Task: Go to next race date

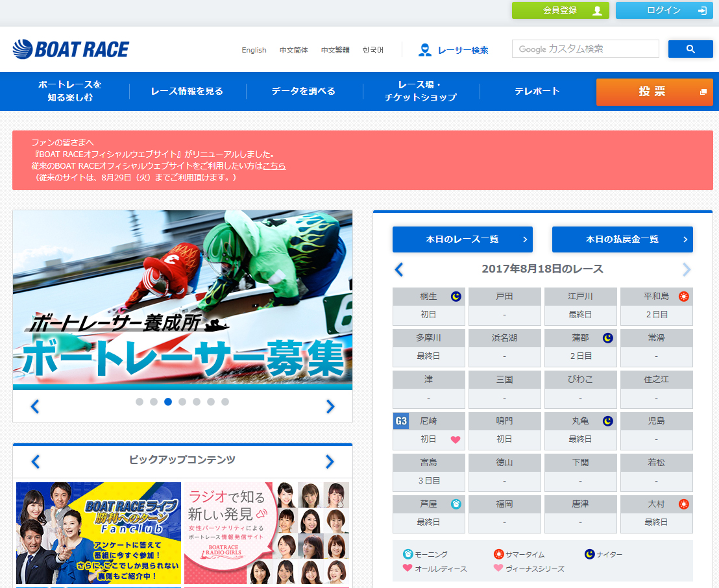Action: pos(687,270)
